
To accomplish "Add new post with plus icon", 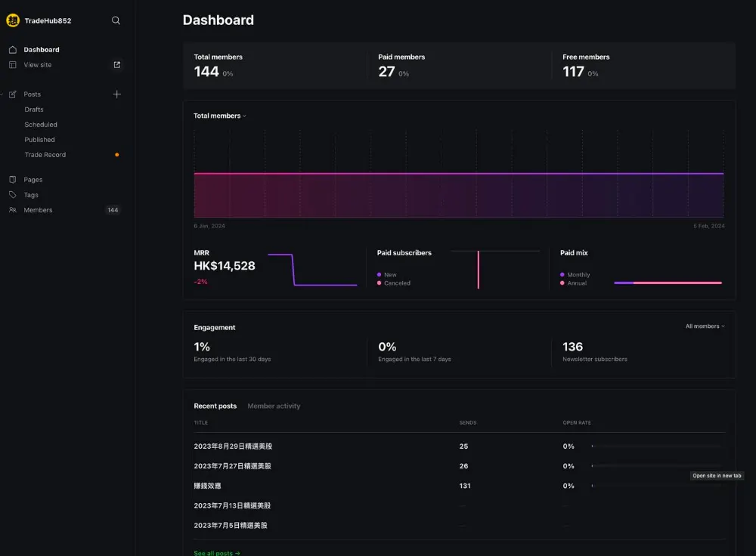I will 116,94.
